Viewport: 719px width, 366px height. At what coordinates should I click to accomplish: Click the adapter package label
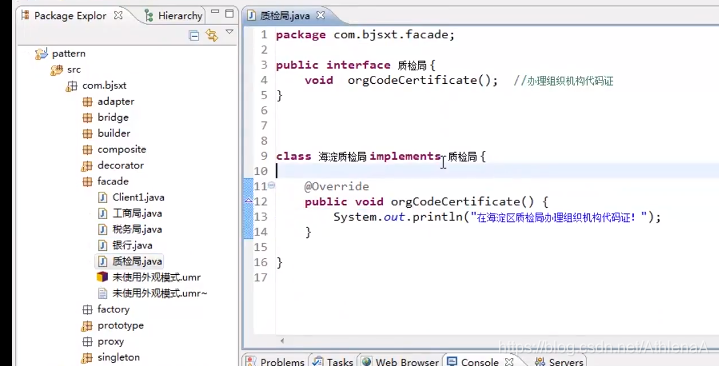pyautogui.click(x=116, y=102)
